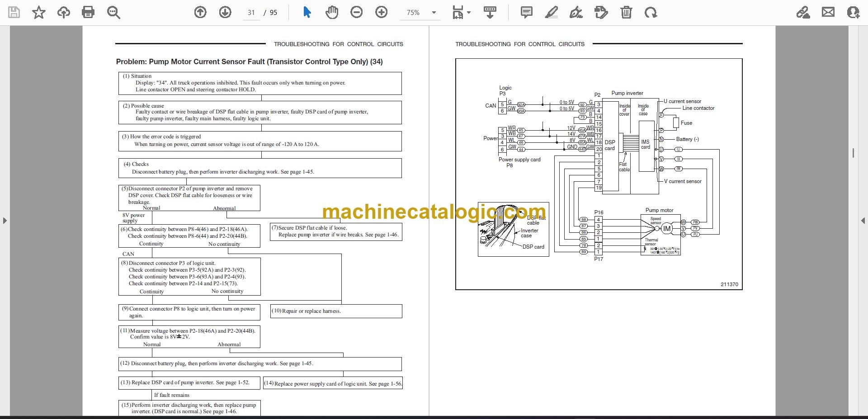
Task: Select the highlighter pen tool
Action: (x=552, y=12)
